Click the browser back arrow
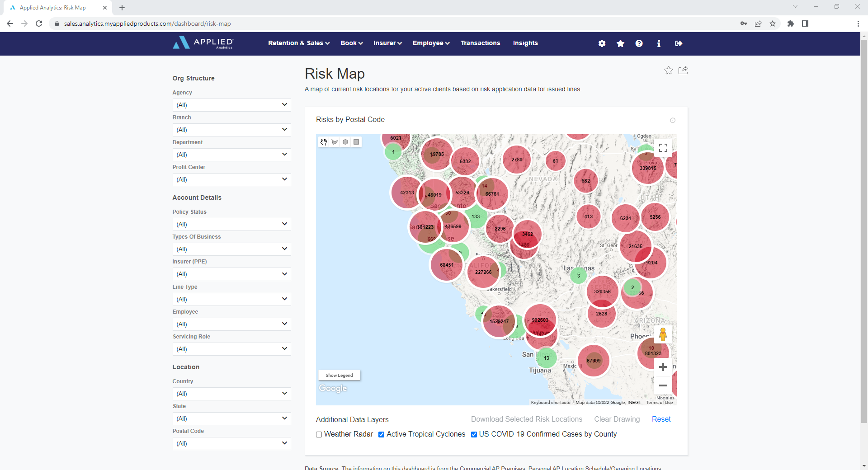This screenshot has width=868, height=470. point(10,23)
